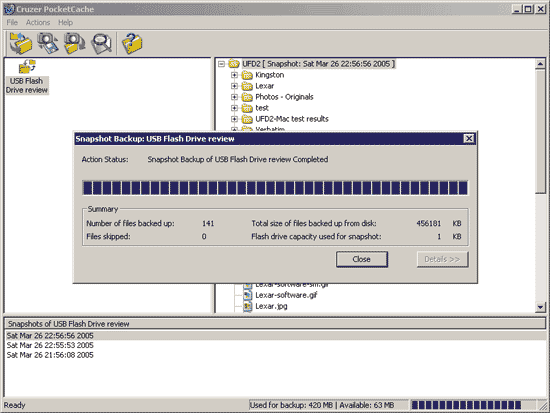This screenshot has height=413, width=550.
Task: Expand the UFD2-Mac test results node
Action: tap(234, 119)
